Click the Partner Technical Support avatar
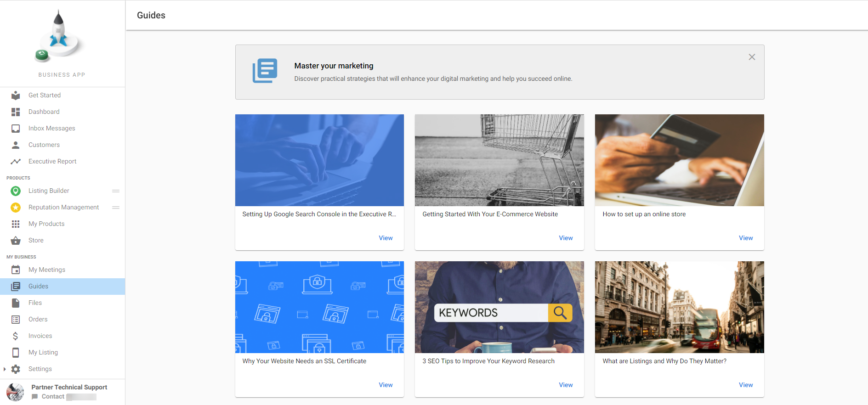The width and height of the screenshot is (868, 405). point(15,392)
